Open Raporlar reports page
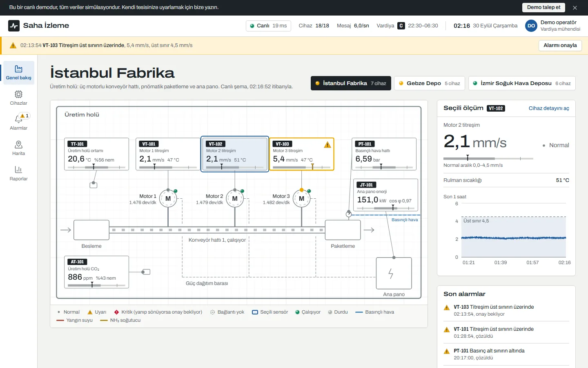The width and height of the screenshot is (588, 368). pyautogui.click(x=19, y=174)
